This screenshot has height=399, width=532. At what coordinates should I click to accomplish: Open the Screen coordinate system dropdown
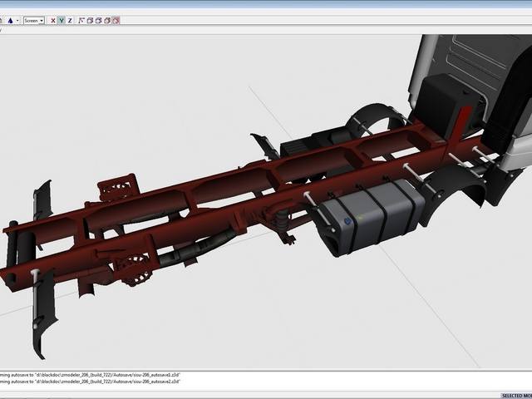(34, 20)
